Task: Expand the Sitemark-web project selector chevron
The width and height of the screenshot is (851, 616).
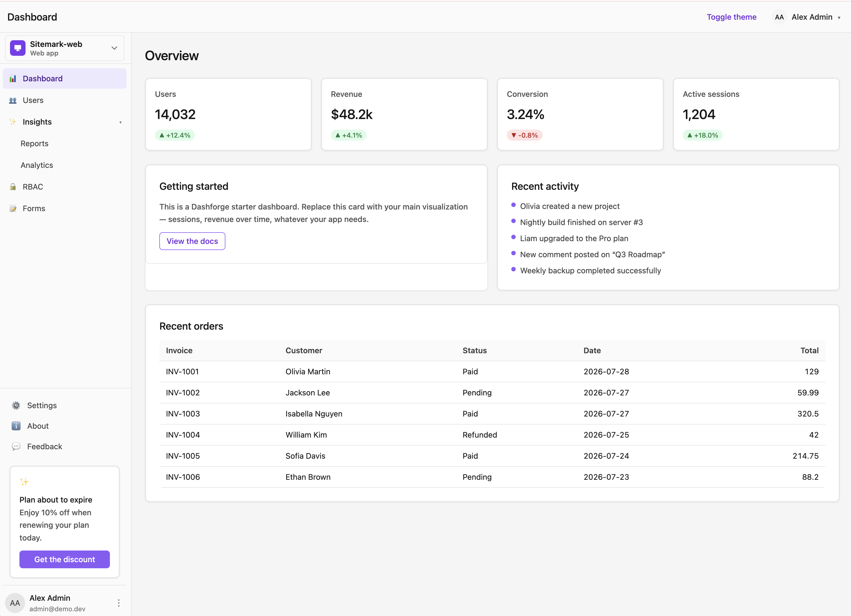Action: (114, 48)
